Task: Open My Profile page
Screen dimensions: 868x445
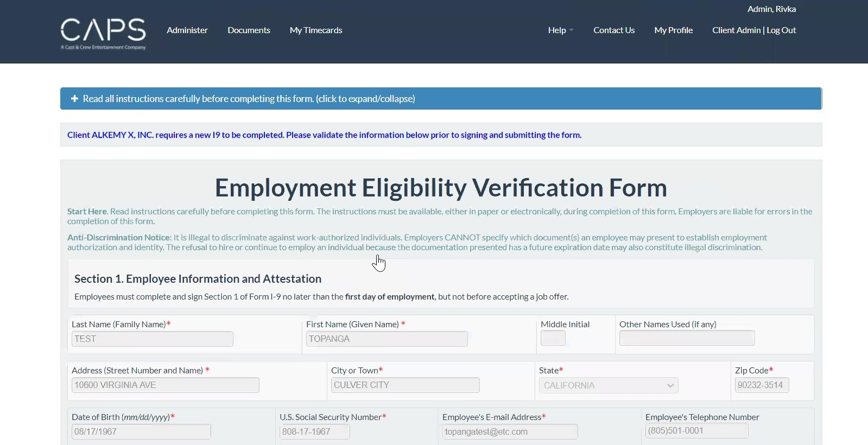Action: coord(673,30)
